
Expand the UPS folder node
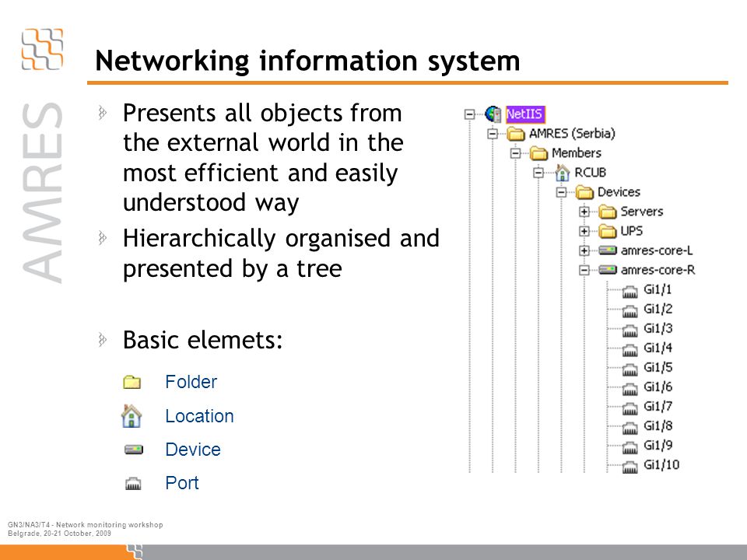tap(584, 232)
